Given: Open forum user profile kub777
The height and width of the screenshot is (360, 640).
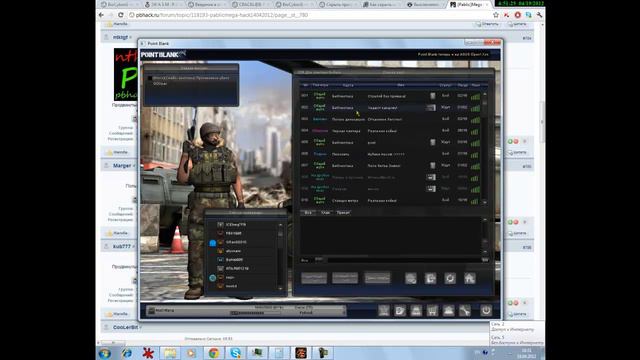Looking at the screenshot, I should point(122,247).
